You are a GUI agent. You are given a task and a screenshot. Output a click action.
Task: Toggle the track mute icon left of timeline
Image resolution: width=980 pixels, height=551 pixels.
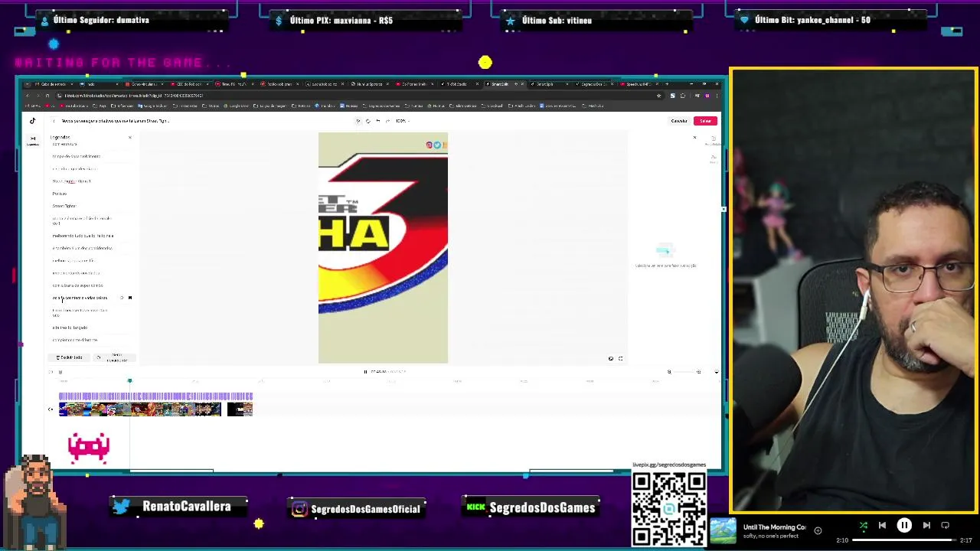51,409
